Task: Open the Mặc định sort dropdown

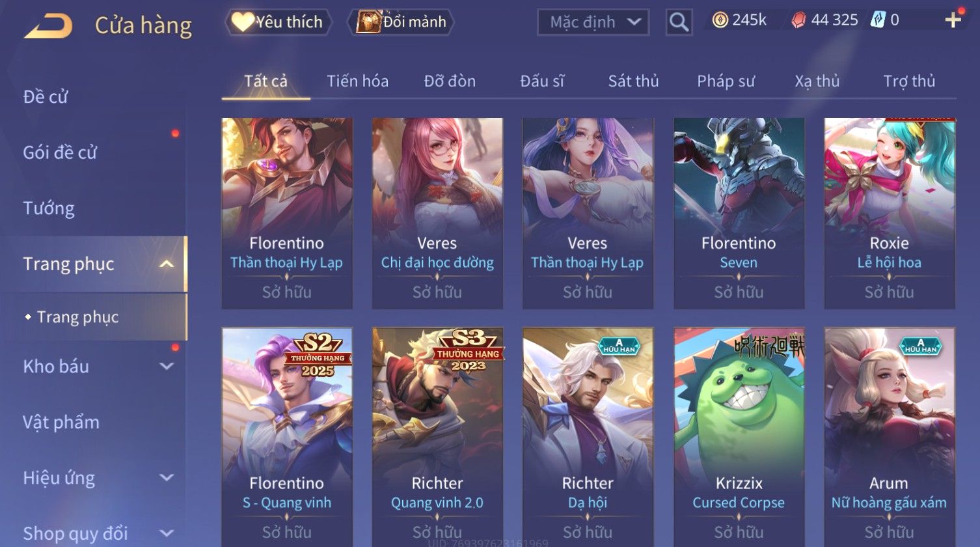Action: pyautogui.click(x=593, y=22)
